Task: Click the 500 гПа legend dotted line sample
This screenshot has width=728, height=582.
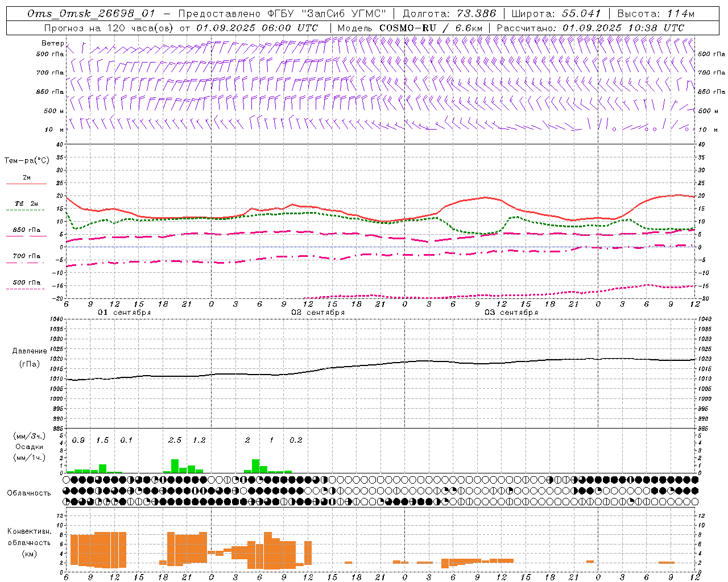Action: 25,289
